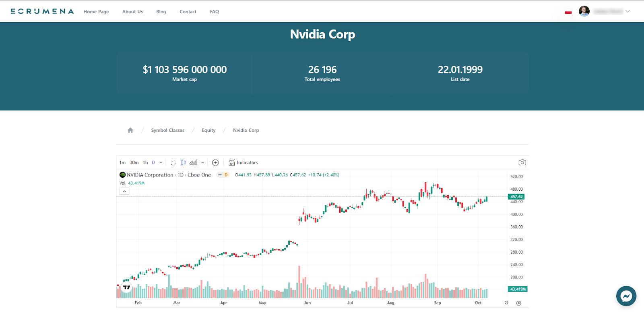This screenshot has width=644, height=312.
Task: Select the area chart style icon
Action: [x=194, y=162]
